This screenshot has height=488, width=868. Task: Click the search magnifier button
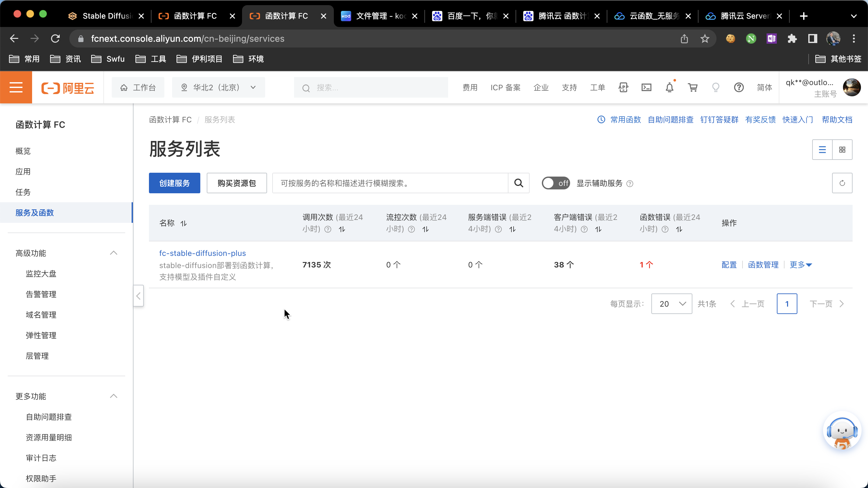coord(518,183)
